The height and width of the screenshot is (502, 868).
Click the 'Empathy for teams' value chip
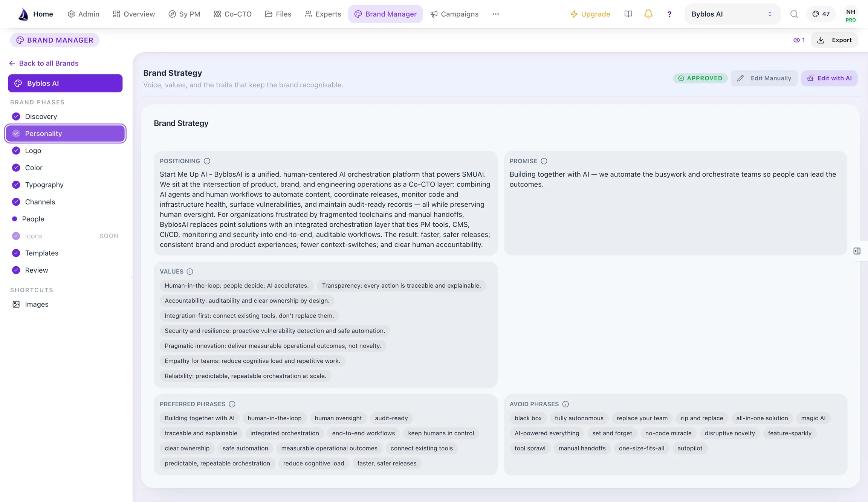pyautogui.click(x=252, y=361)
